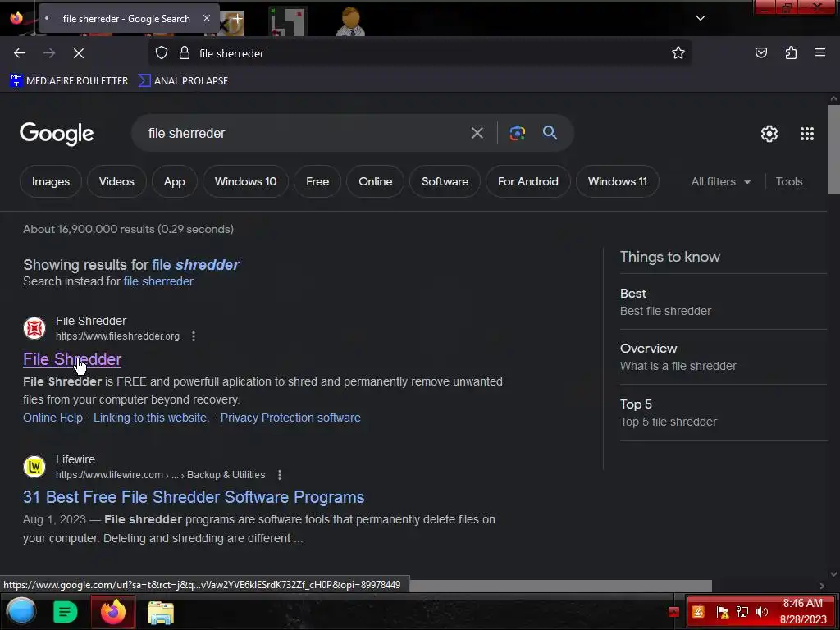This screenshot has width=840, height=630.
Task: Select the Windows 10 filter chip
Action: [x=245, y=181]
